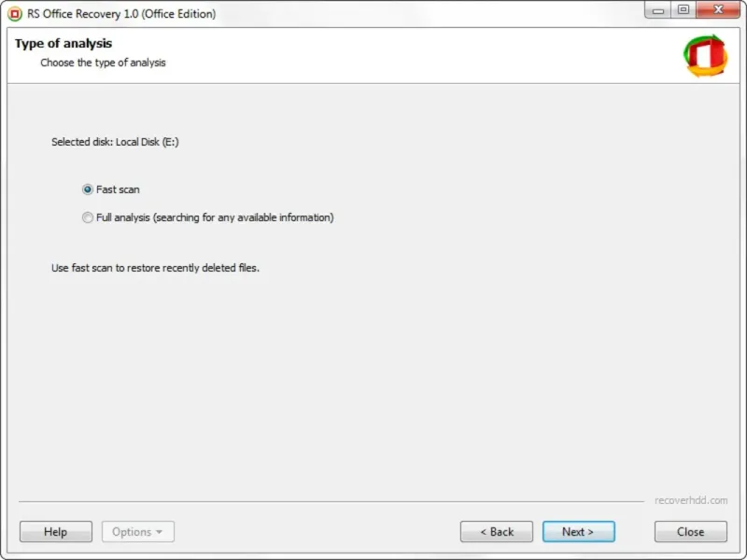The image size is (747, 560).
Task: Go back to the previous wizard step
Action: tap(496, 532)
